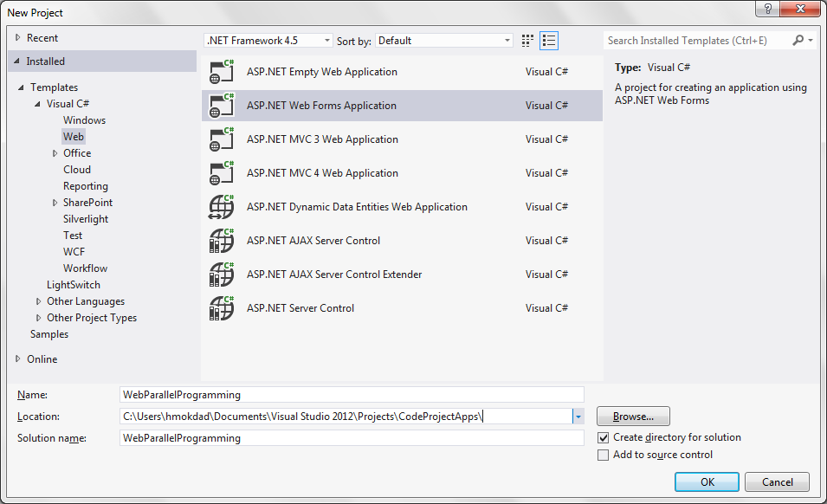Select "ASP.NET MVC 4 Web Application" template name

click(322, 173)
